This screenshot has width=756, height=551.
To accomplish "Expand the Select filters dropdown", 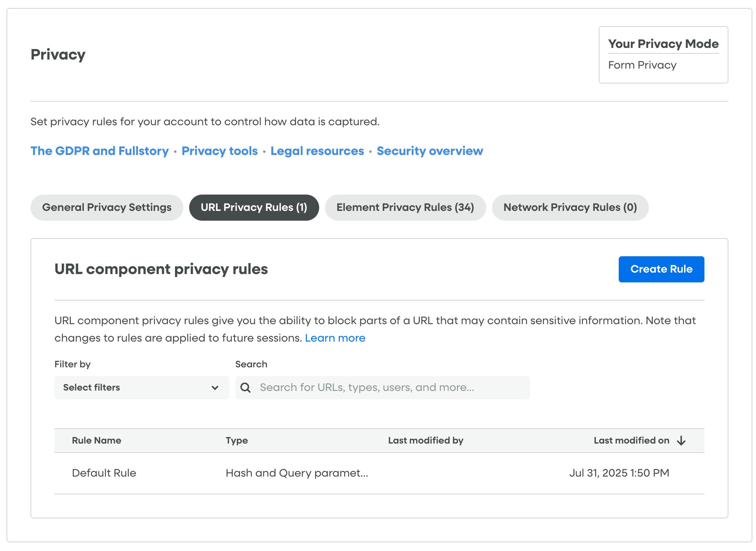I will click(142, 388).
